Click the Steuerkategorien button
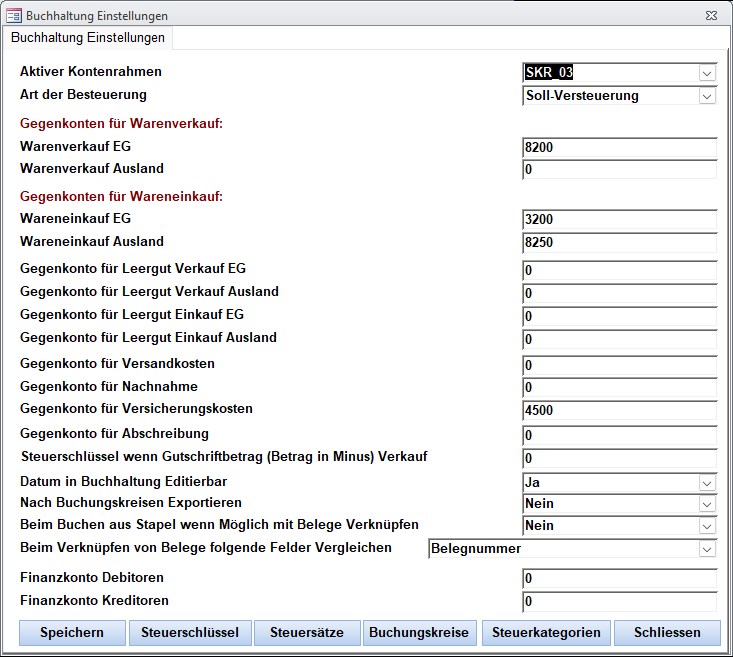733x657 pixels. point(546,633)
